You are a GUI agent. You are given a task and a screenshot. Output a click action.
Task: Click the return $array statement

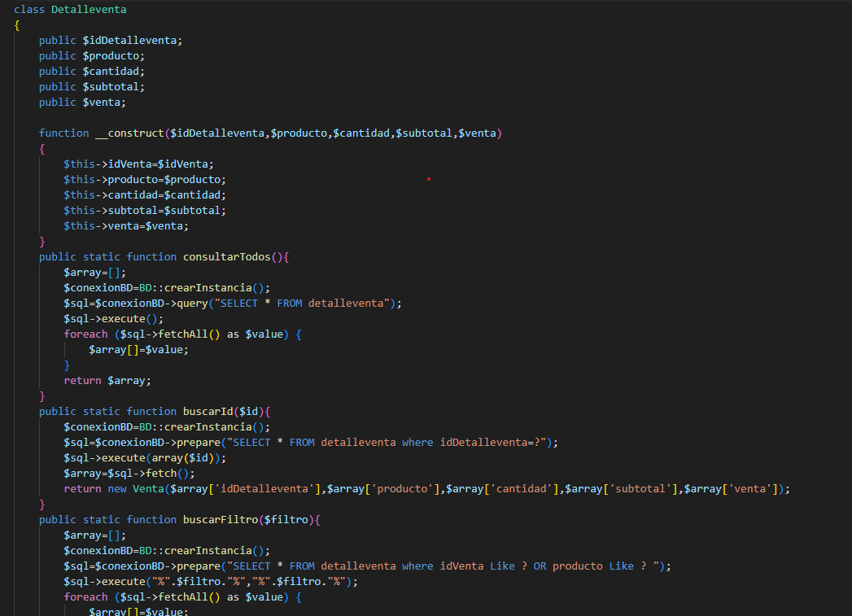(x=107, y=381)
